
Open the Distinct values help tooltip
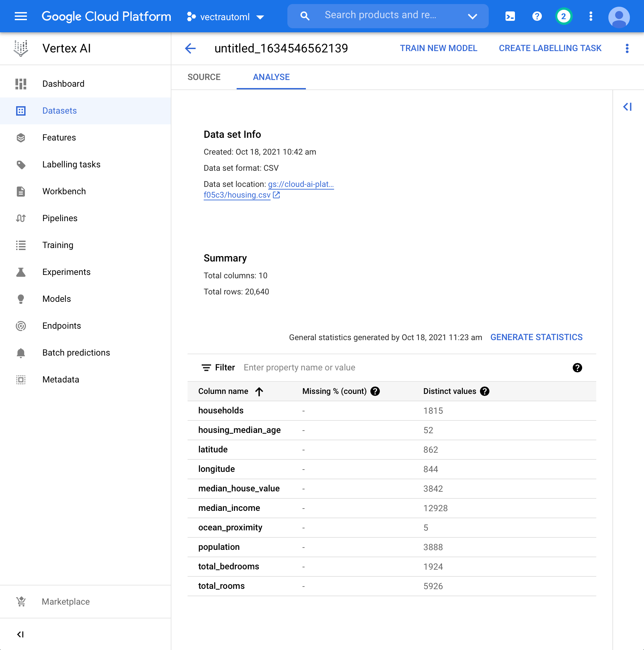(485, 391)
